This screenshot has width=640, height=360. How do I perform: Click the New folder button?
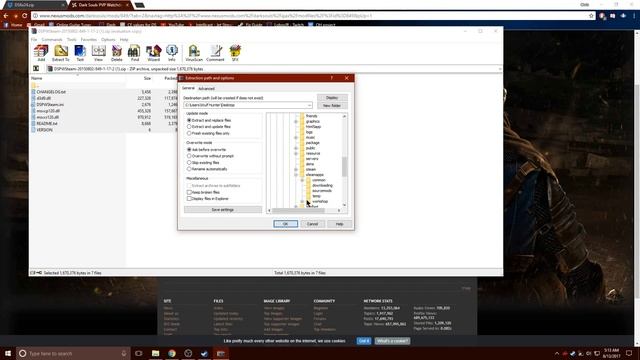pos(332,106)
